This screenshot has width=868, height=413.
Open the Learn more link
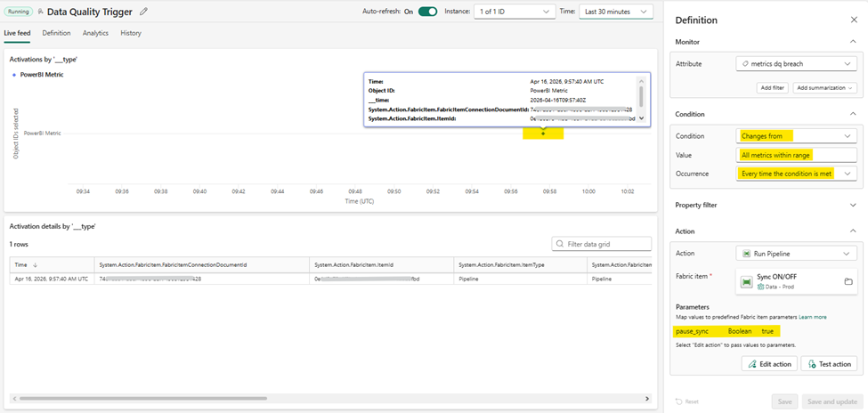point(812,317)
